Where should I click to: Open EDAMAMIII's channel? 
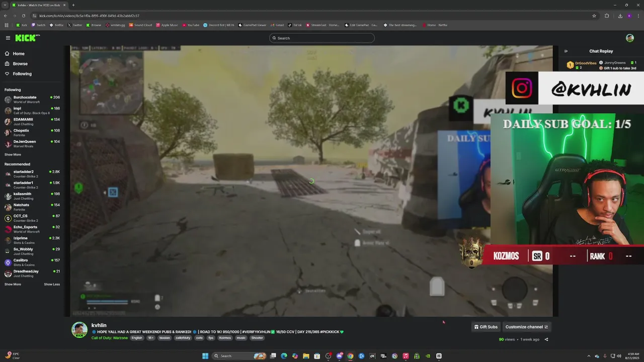[x=32, y=122]
